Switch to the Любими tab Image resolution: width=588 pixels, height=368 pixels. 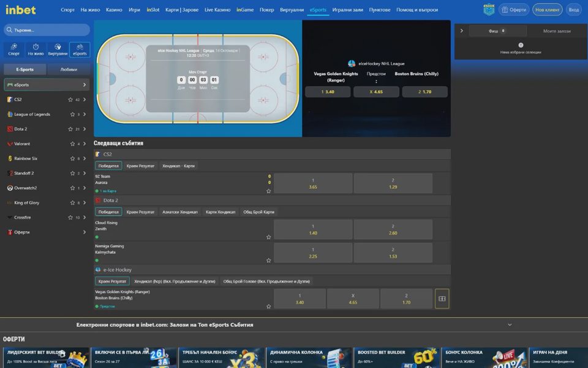pyautogui.click(x=69, y=69)
